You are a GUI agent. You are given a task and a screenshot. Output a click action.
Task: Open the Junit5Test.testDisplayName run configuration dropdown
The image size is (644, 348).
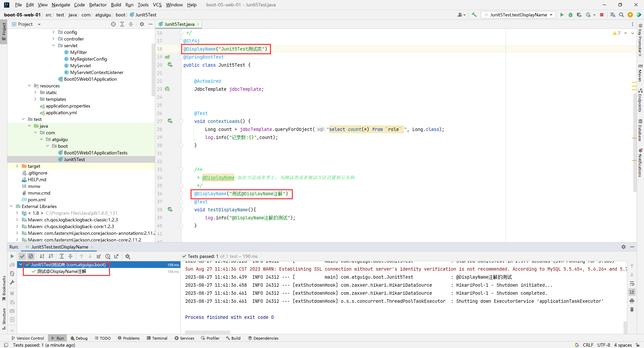pyautogui.click(x=518, y=15)
